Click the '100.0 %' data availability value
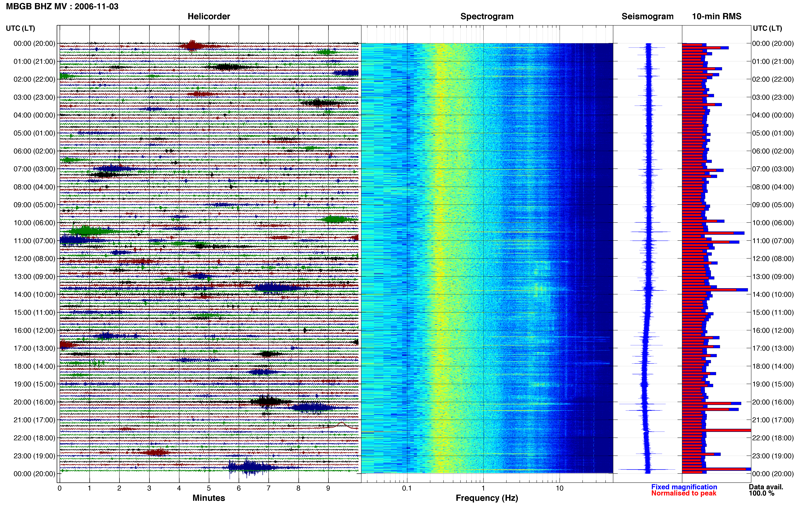The width and height of the screenshot is (812, 508). tap(761, 493)
